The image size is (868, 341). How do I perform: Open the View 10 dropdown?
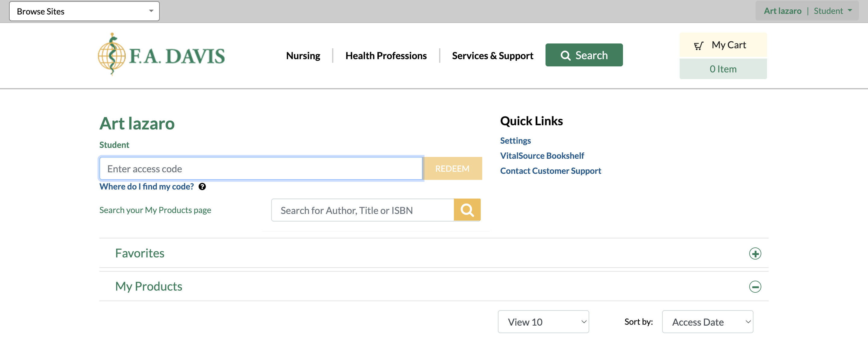pyautogui.click(x=543, y=321)
